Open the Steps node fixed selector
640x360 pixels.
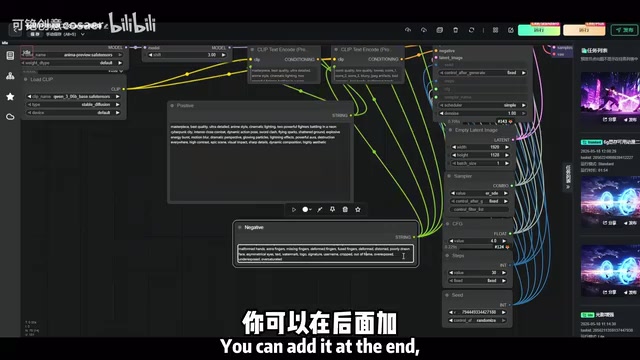coord(478,281)
